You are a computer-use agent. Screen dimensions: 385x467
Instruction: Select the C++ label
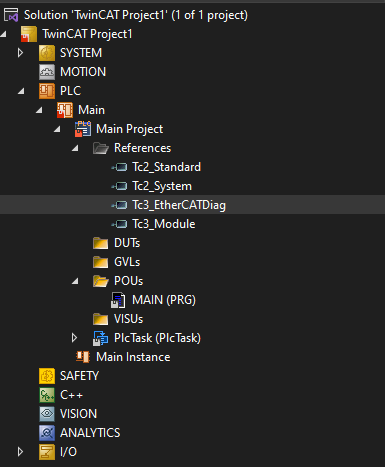pos(71,395)
